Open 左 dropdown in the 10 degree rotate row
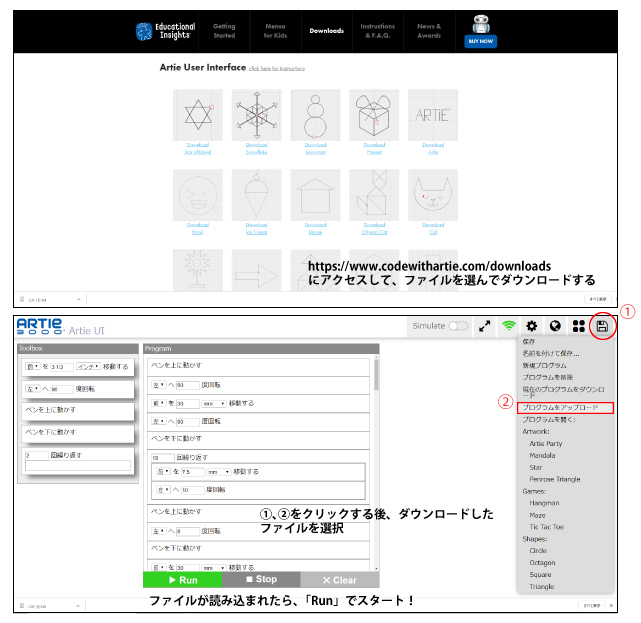This screenshot has height=623, width=641. (x=163, y=489)
